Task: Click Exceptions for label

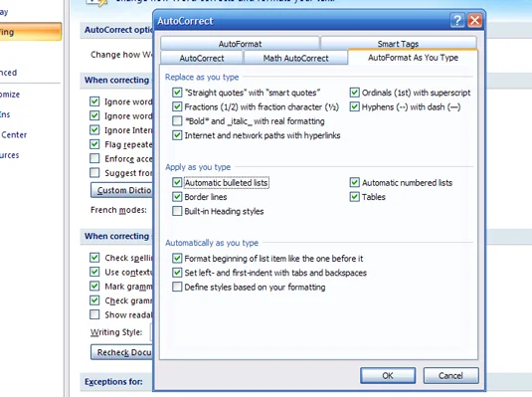Action: (113, 382)
